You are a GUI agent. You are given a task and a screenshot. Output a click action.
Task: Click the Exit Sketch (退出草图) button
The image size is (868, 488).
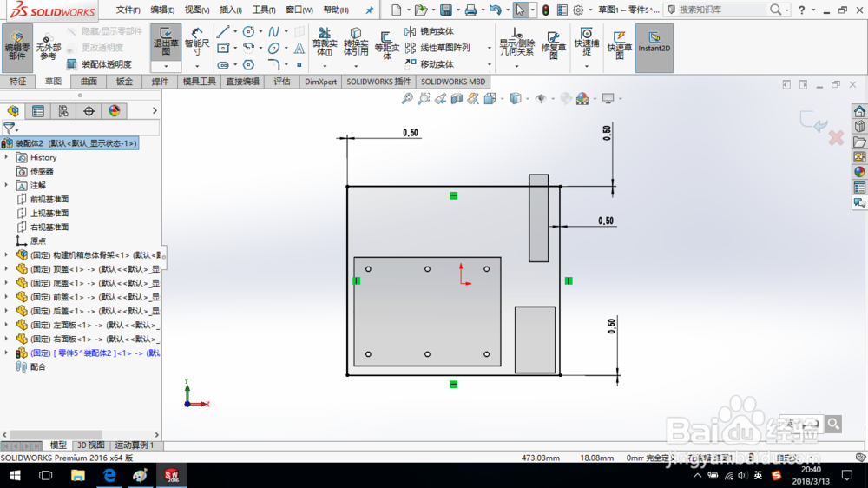click(166, 42)
